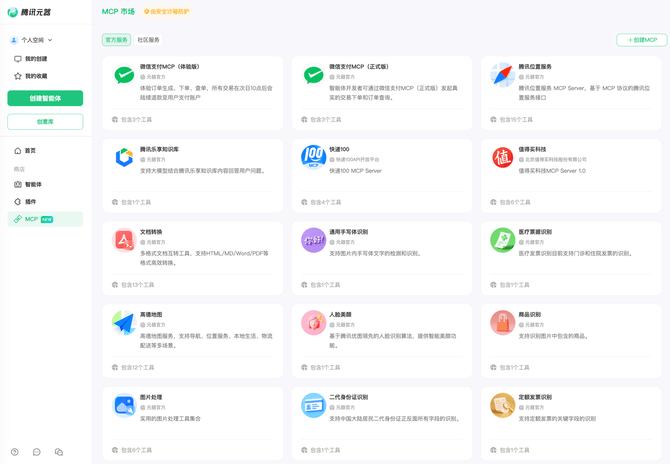Open the 微信支付MCP（正式版）card icon
The width and height of the screenshot is (670, 464).
pyautogui.click(x=314, y=75)
